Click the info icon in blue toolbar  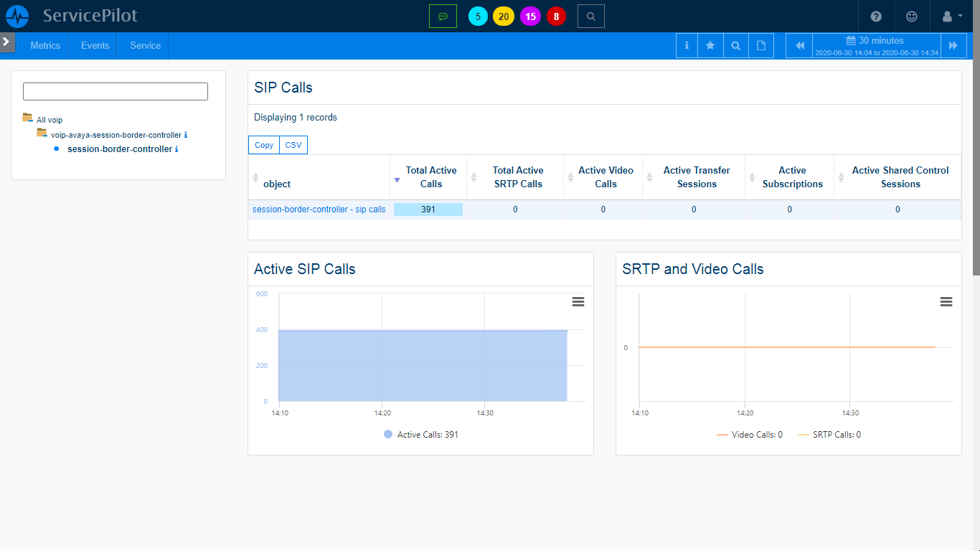tap(687, 45)
